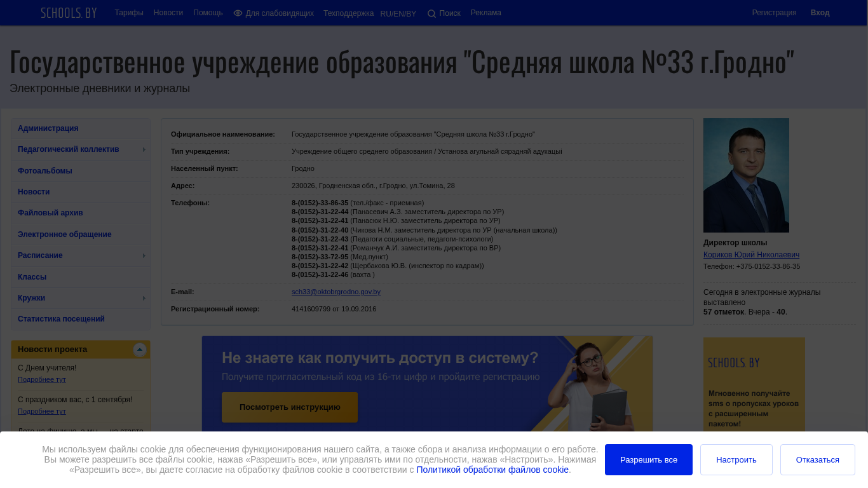The width and height of the screenshot is (868, 488).
Task: Open the Политикой обработки файлов cookie link
Action: point(492,470)
